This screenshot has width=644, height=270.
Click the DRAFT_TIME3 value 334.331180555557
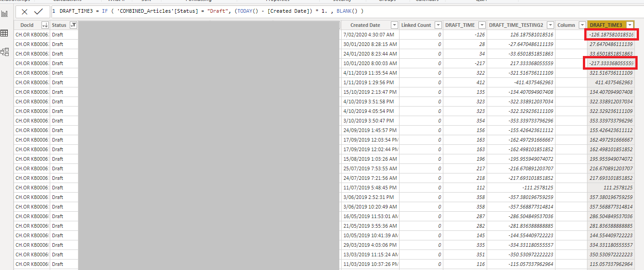(611, 245)
